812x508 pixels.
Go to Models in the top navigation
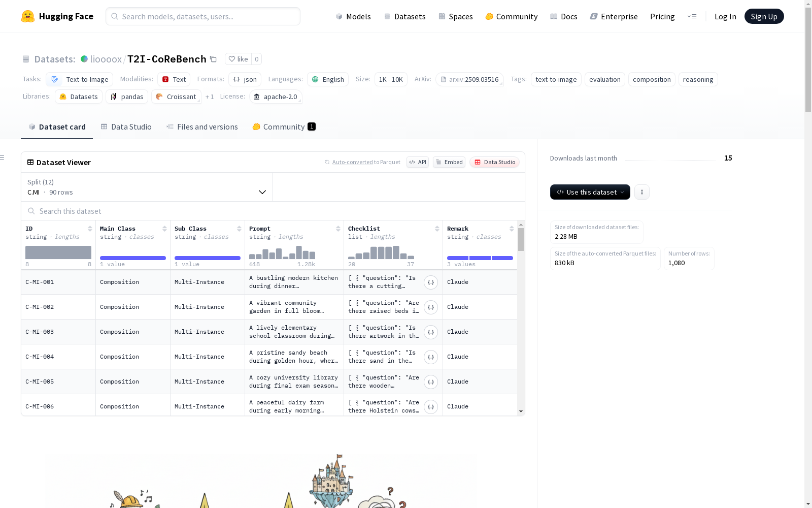(x=353, y=16)
